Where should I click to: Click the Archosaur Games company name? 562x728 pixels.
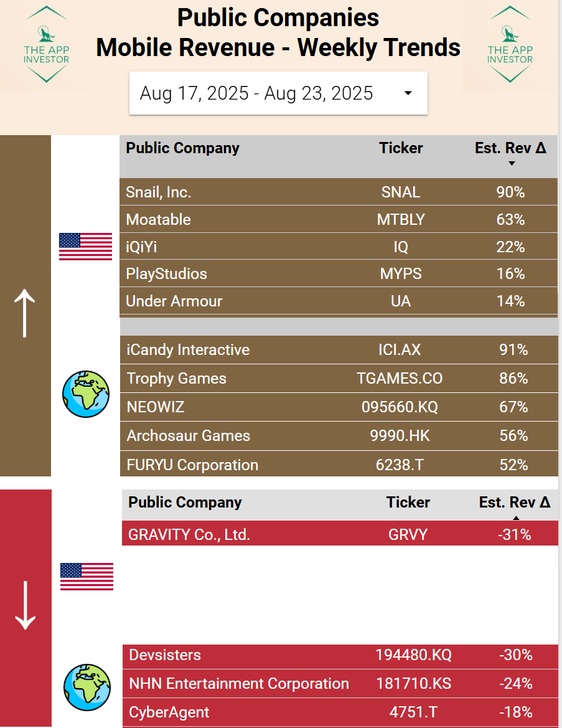[x=189, y=436]
